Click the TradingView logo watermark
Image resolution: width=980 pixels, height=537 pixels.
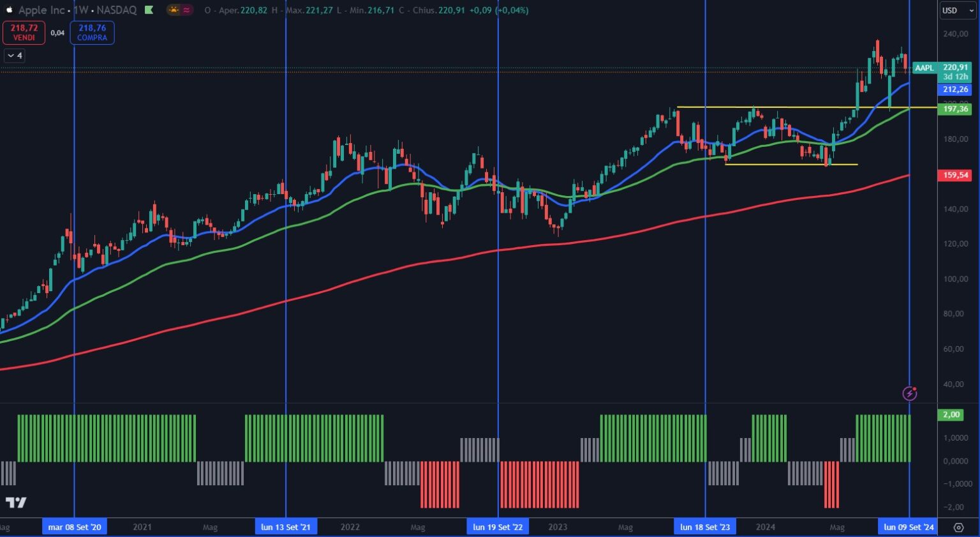[16, 503]
